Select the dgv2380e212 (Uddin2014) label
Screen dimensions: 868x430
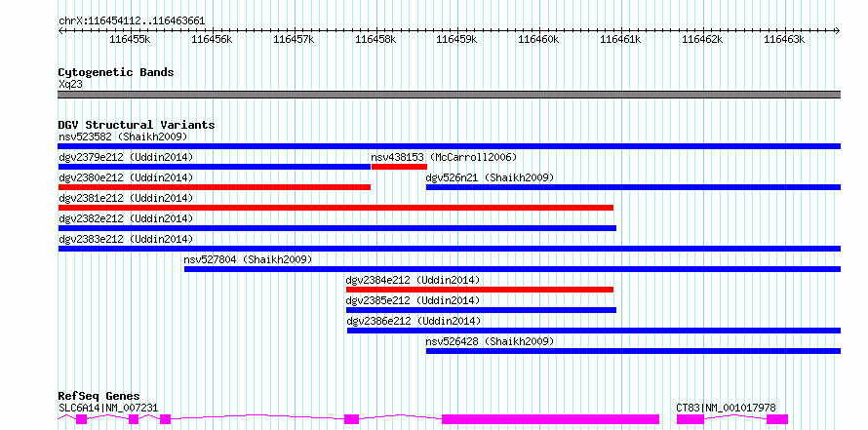tap(126, 177)
